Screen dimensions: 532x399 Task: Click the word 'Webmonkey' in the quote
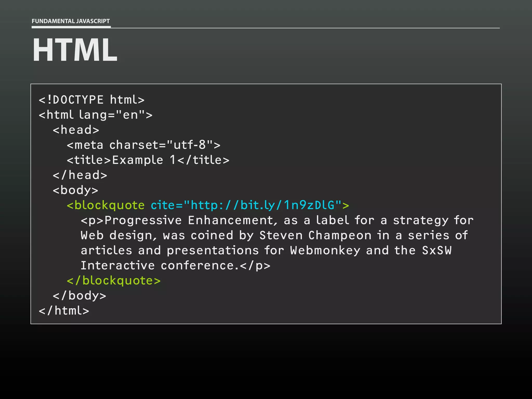coord(325,251)
